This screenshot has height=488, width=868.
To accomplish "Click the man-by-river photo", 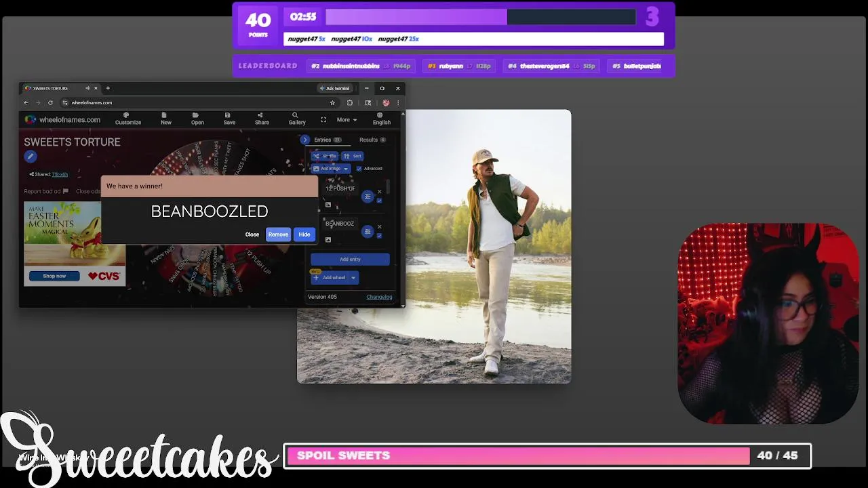I will [488, 247].
